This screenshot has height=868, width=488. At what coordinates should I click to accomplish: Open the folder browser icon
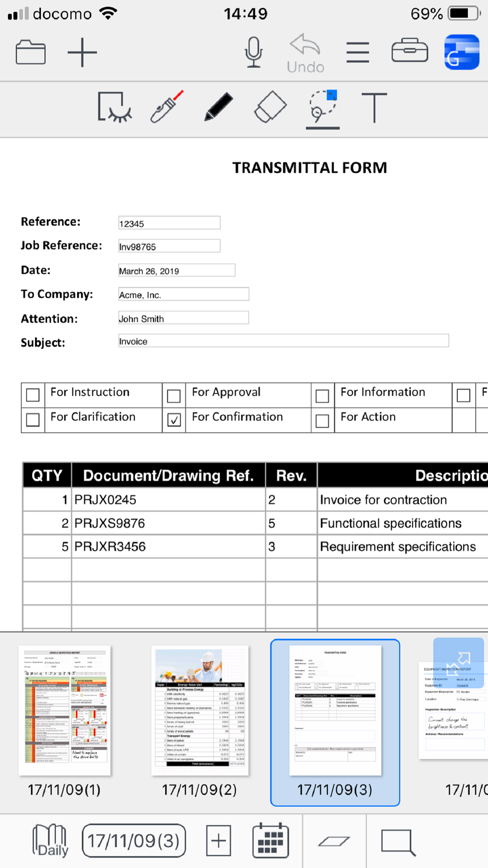(31, 52)
